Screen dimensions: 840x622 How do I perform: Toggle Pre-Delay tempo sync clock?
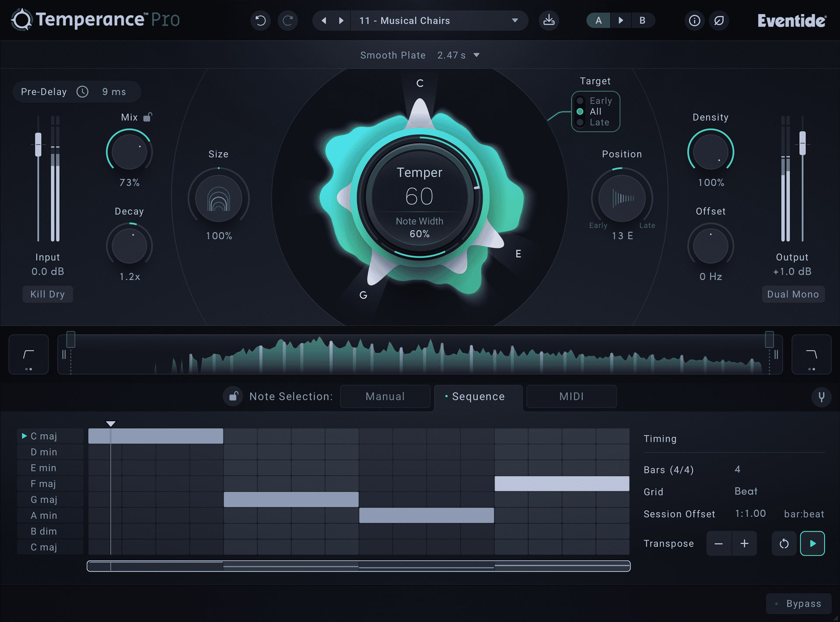pyautogui.click(x=83, y=91)
